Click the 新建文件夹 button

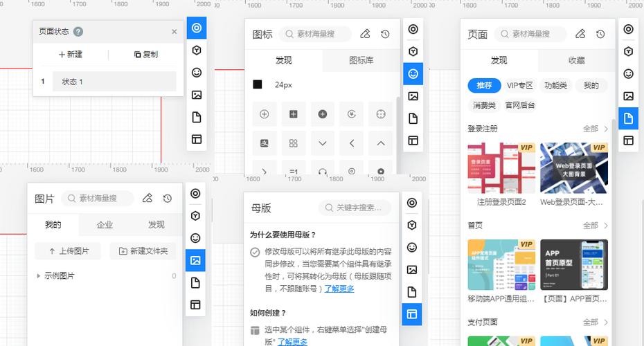(x=143, y=251)
